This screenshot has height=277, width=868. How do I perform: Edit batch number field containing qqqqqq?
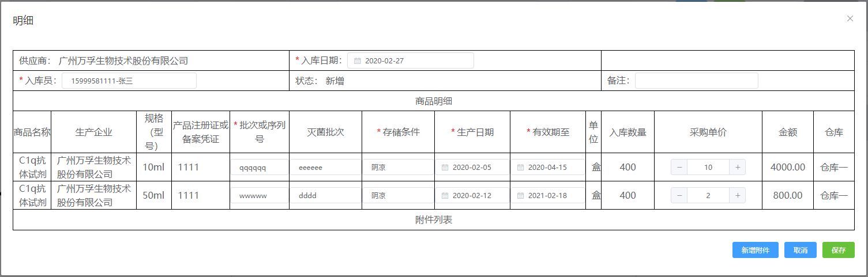click(x=260, y=168)
